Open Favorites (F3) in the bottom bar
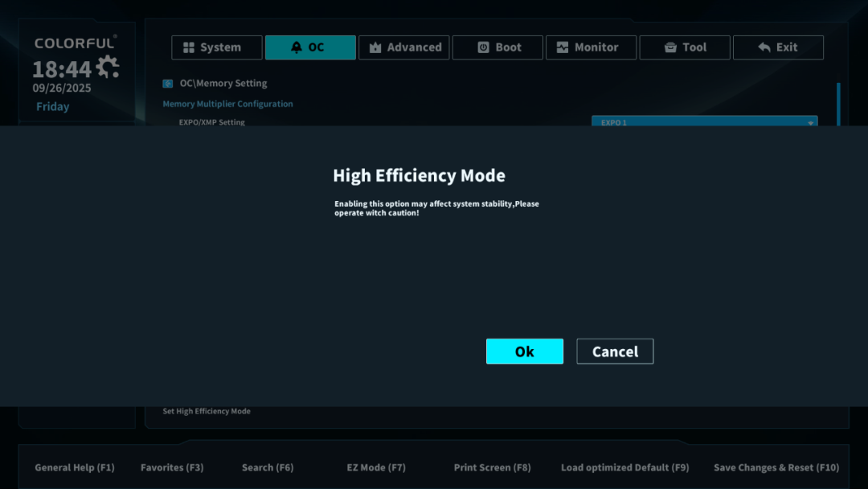Viewport: 868px width, 489px height. pyautogui.click(x=172, y=467)
